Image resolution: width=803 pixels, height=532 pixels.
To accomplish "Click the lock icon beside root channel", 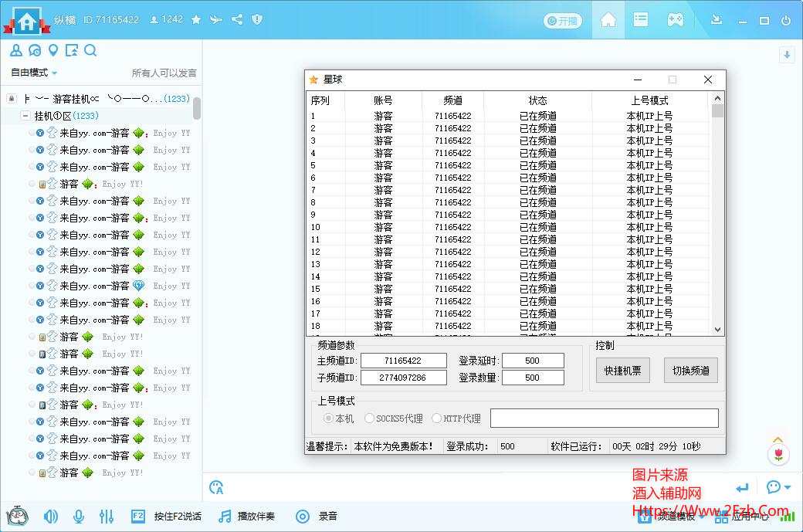I will (12, 98).
